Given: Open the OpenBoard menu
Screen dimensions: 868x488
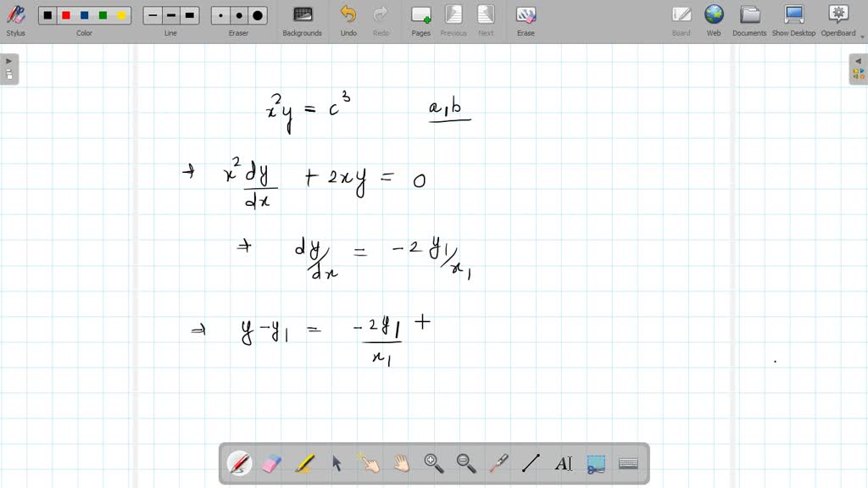Looking at the screenshot, I should point(838,20).
